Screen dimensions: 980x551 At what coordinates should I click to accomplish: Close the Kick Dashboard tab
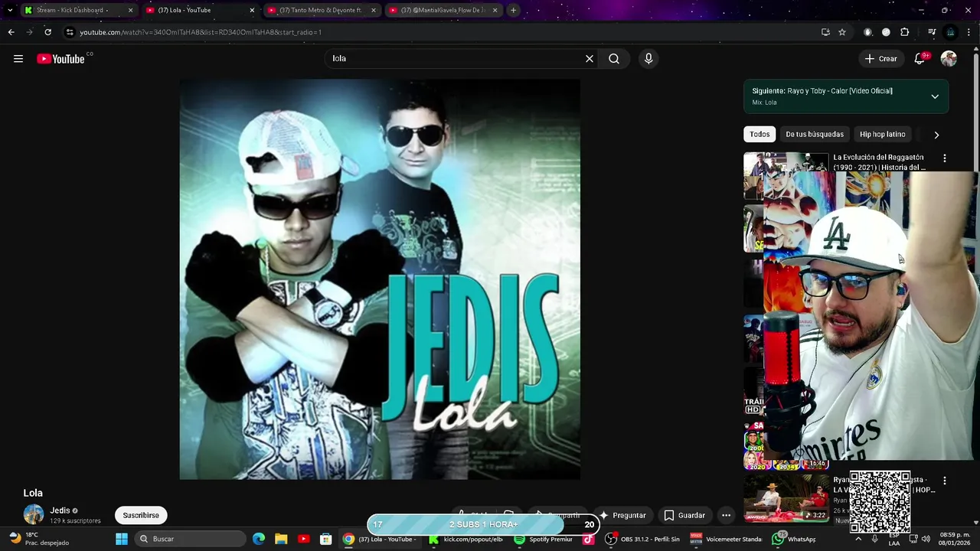[130, 10]
